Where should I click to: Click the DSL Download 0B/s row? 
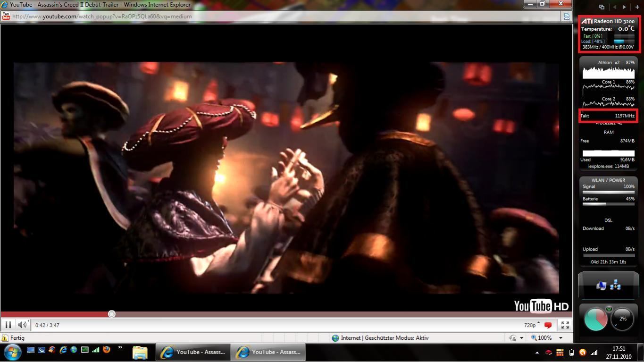(609, 228)
